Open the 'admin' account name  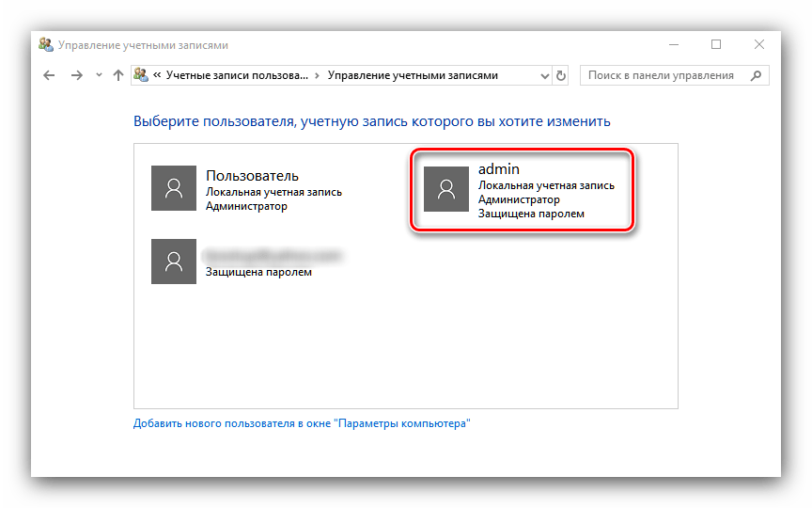coord(499,168)
